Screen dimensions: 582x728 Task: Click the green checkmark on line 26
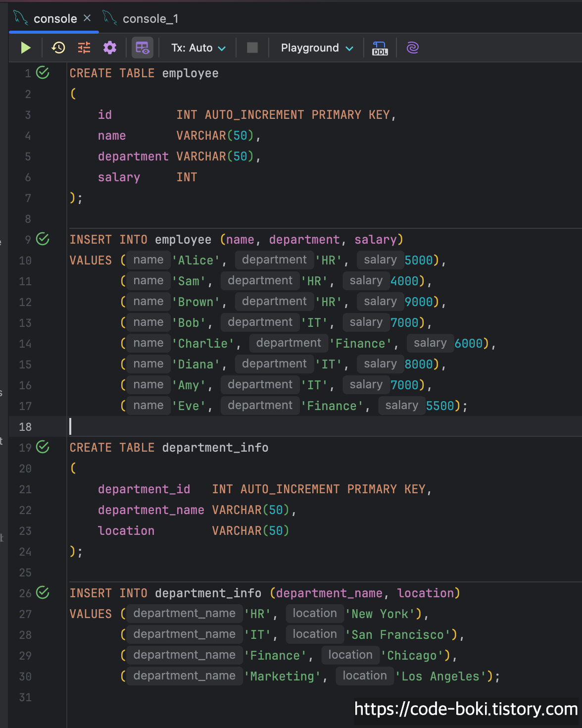pyautogui.click(x=43, y=593)
